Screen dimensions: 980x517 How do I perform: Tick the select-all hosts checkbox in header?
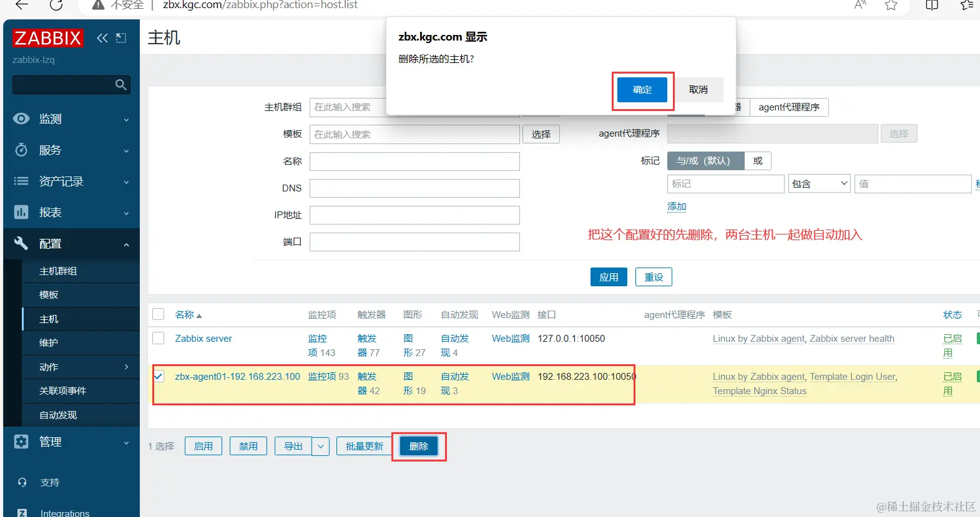[x=159, y=314]
